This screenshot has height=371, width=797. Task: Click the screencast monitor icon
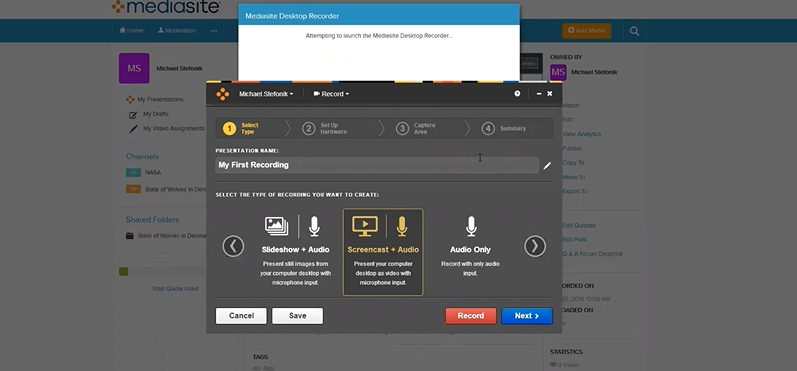(365, 226)
